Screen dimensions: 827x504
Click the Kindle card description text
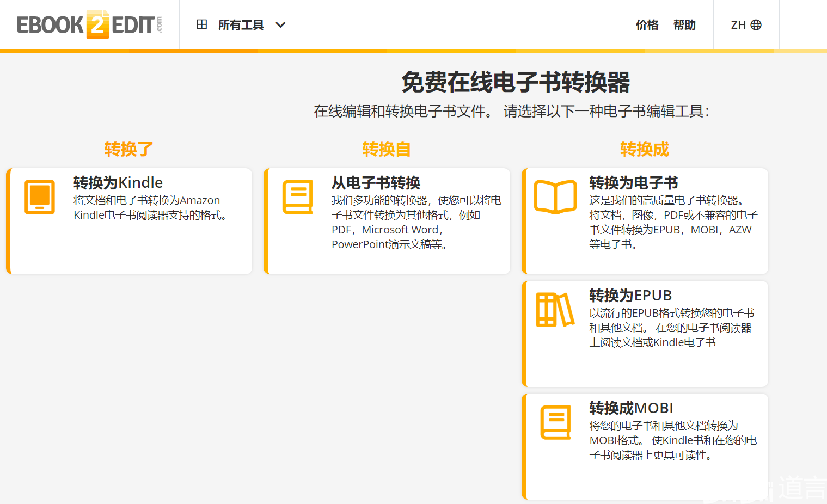point(150,207)
